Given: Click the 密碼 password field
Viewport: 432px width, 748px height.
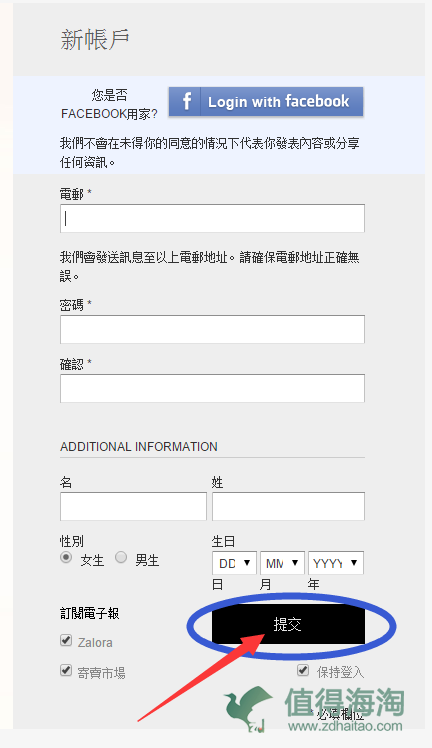Looking at the screenshot, I should click(212, 329).
